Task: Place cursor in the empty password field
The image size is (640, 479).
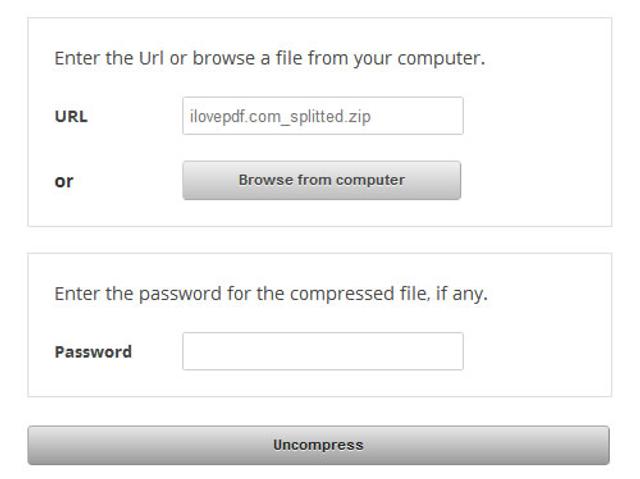Action: (x=322, y=351)
